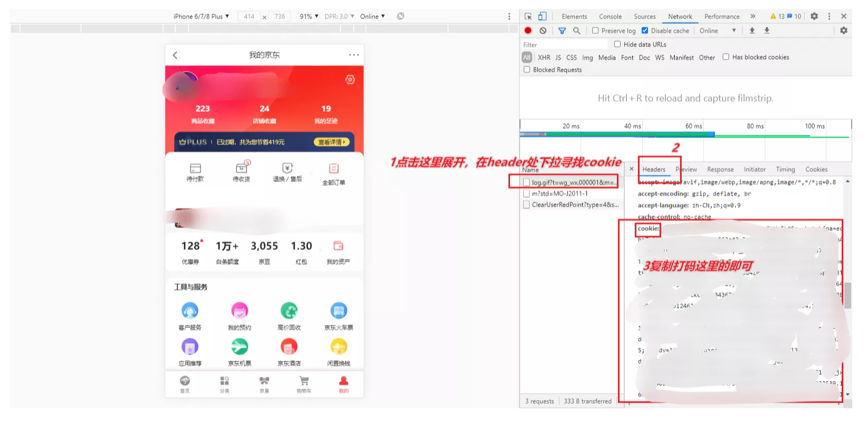This screenshot has width=868, height=421.
Task: Open the Timing tab of the request
Action: (x=785, y=169)
